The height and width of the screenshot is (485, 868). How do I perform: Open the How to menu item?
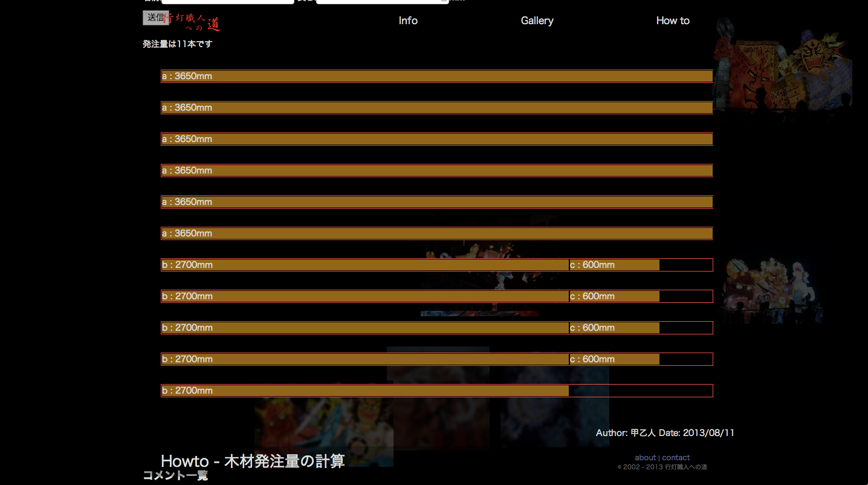pyautogui.click(x=673, y=21)
